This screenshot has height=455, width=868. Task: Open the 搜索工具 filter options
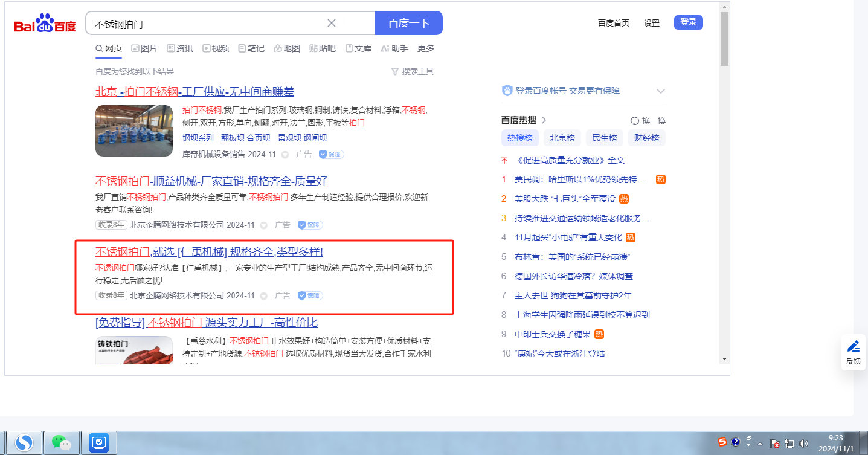[413, 71]
